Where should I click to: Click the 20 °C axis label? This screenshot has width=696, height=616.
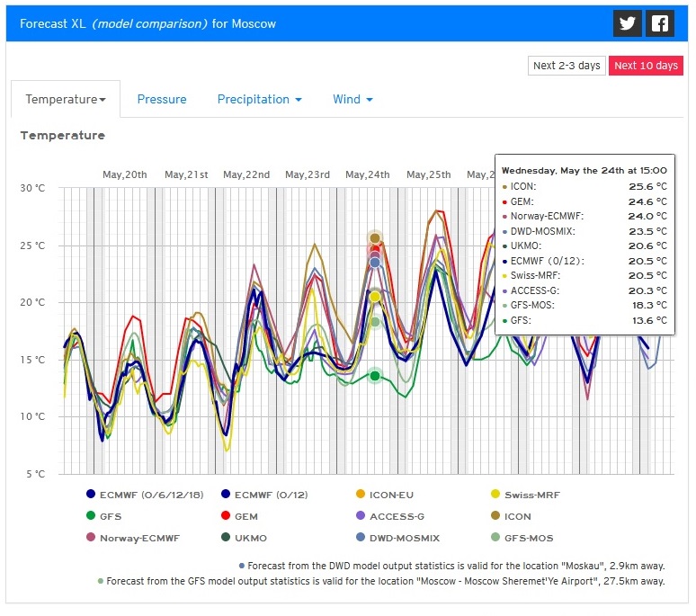coord(32,302)
